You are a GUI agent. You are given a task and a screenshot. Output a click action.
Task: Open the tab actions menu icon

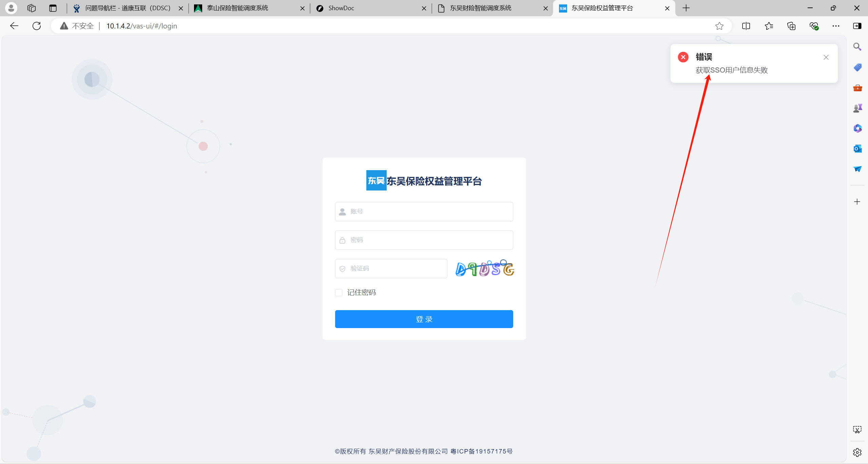click(53, 8)
